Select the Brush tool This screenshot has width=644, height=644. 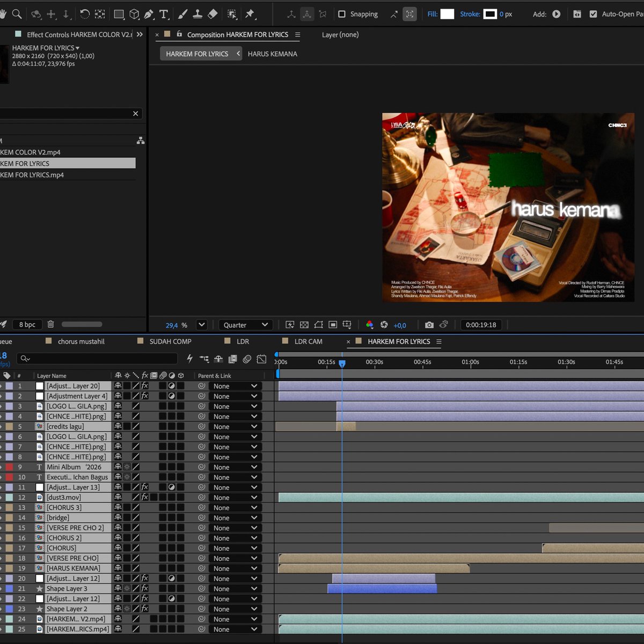click(x=183, y=14)
